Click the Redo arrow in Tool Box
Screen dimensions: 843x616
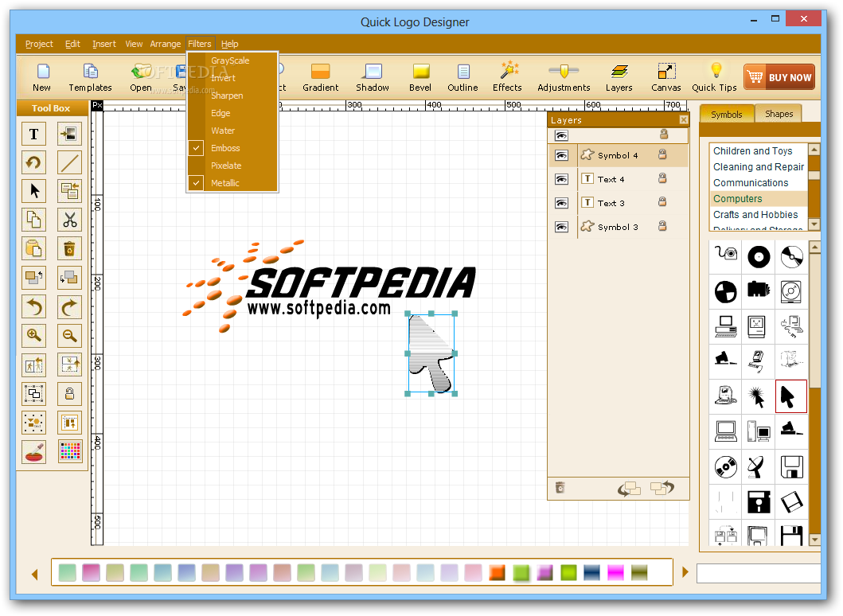coord(70,307)
